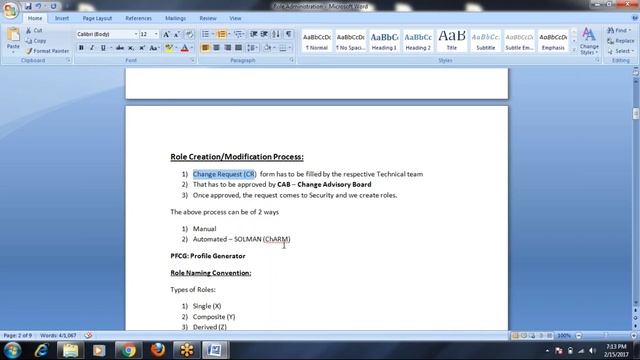Click the proofing status icon in status bar
The height and width of the screenshot is (360, 640).
click(88, 336)
